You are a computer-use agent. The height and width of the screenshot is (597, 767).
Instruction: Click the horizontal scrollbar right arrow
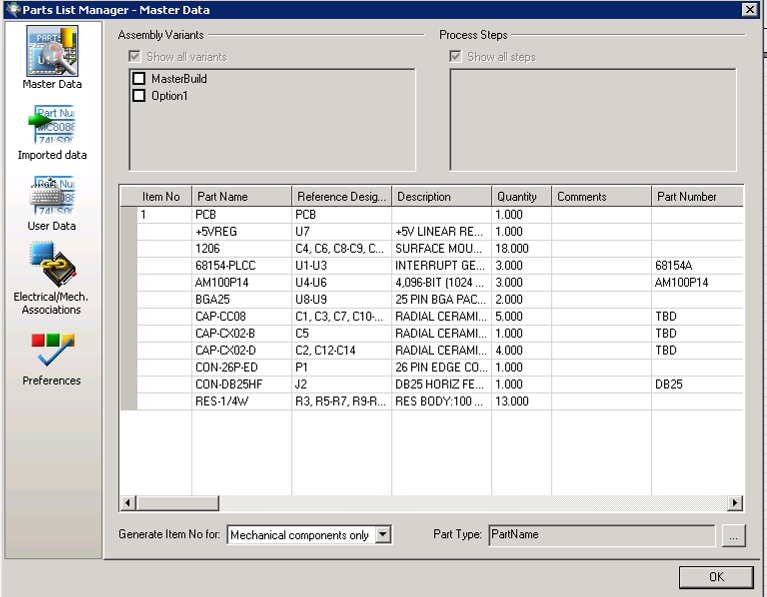[735, 503]
